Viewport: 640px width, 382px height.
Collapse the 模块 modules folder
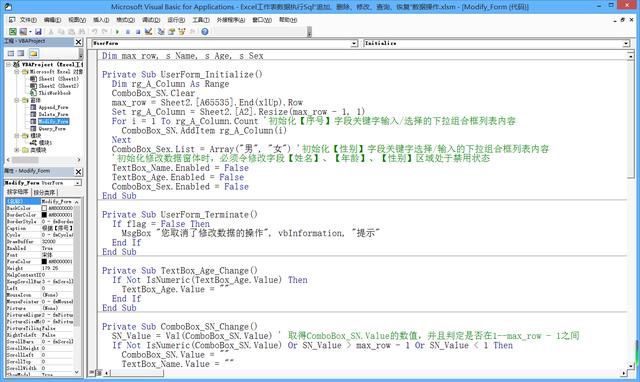coord(17,135)
